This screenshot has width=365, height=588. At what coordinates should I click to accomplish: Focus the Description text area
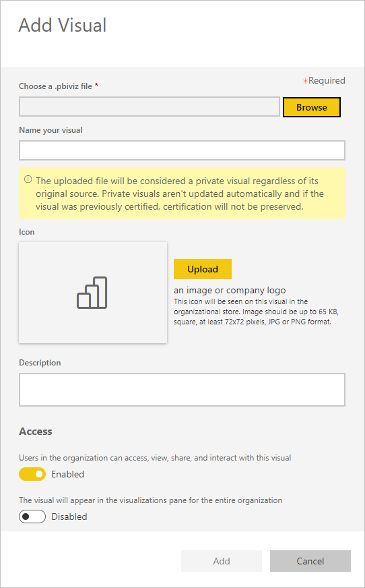(x=182, y=390)
